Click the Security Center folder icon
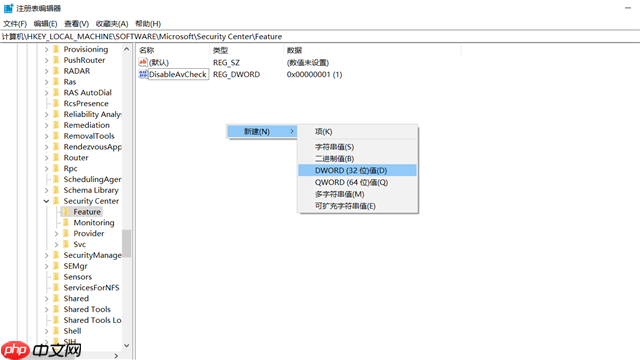The height and width of the screenshot is (360, 640). click(56, 201)
